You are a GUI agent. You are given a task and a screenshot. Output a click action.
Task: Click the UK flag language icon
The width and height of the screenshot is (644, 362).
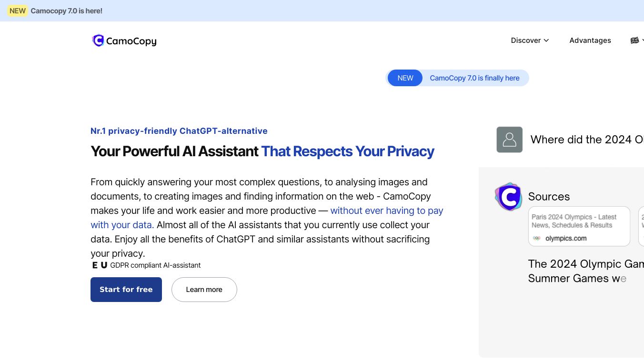(634, 40)
